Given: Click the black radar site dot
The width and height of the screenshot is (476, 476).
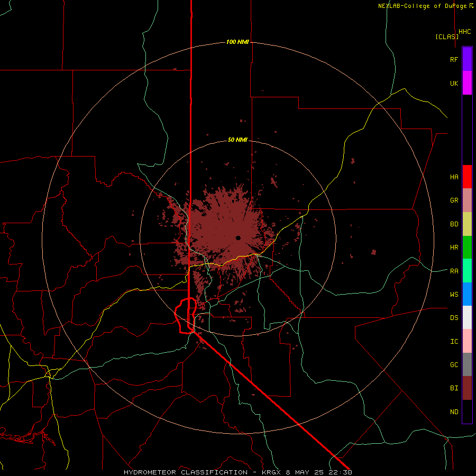Looking at the screenshot, I should click(x=238, y=238).
